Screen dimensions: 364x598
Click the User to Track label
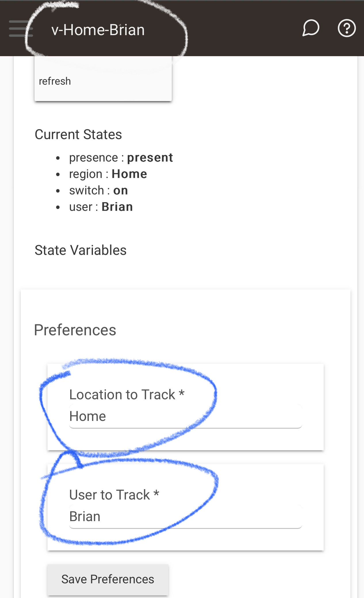(x=114, y=495)
